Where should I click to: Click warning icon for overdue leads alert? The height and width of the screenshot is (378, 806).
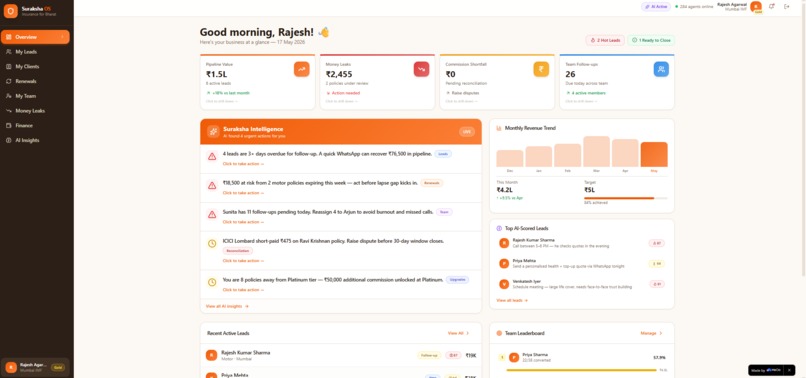pos(212,156)
